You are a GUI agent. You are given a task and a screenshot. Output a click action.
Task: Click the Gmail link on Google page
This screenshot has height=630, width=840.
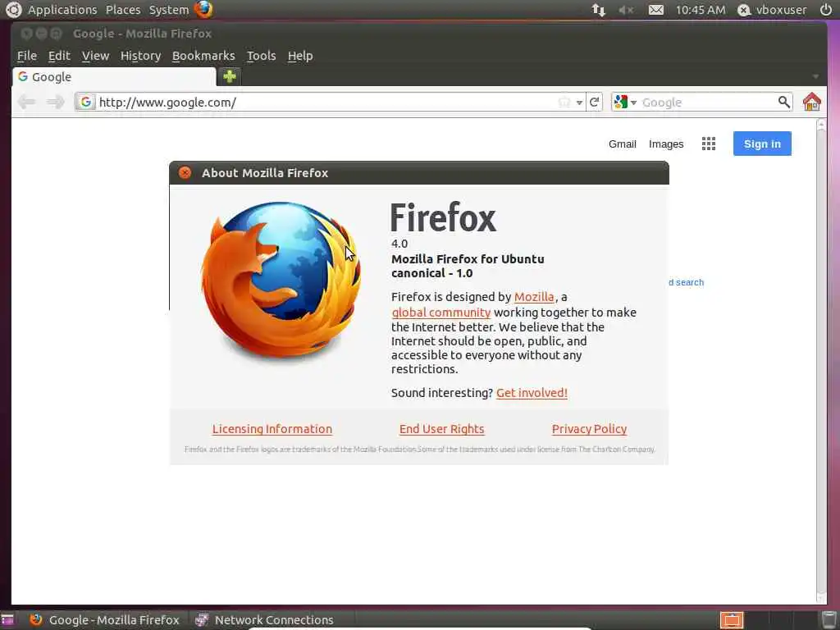coord(622,144)
